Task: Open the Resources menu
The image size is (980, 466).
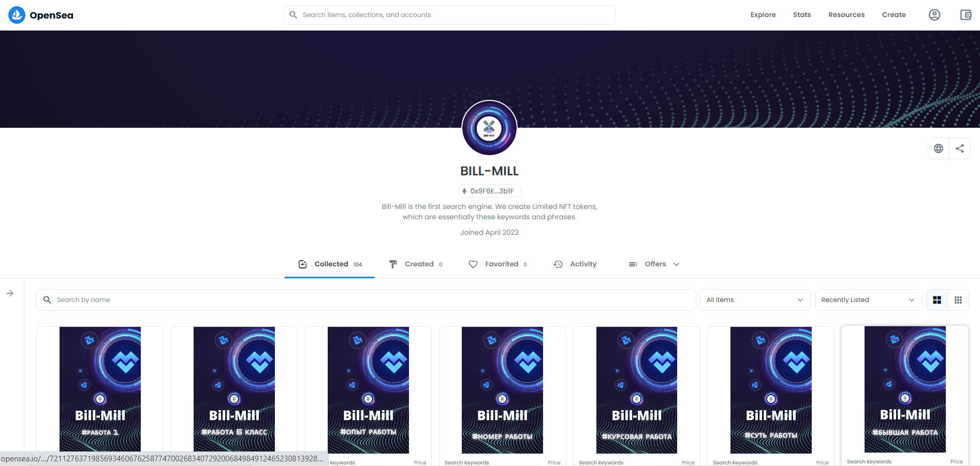Action: tap(846, 15)
